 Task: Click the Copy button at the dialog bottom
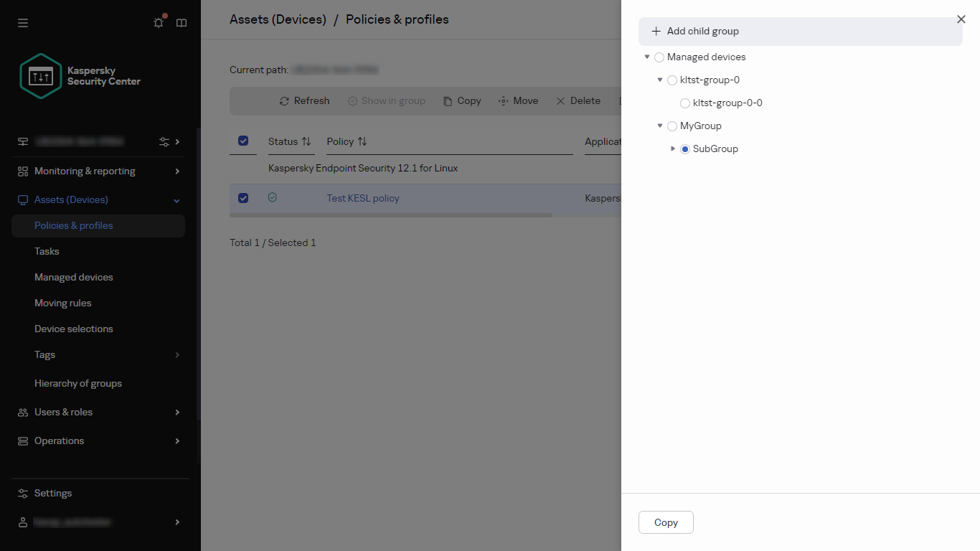[x=665, y=522]
